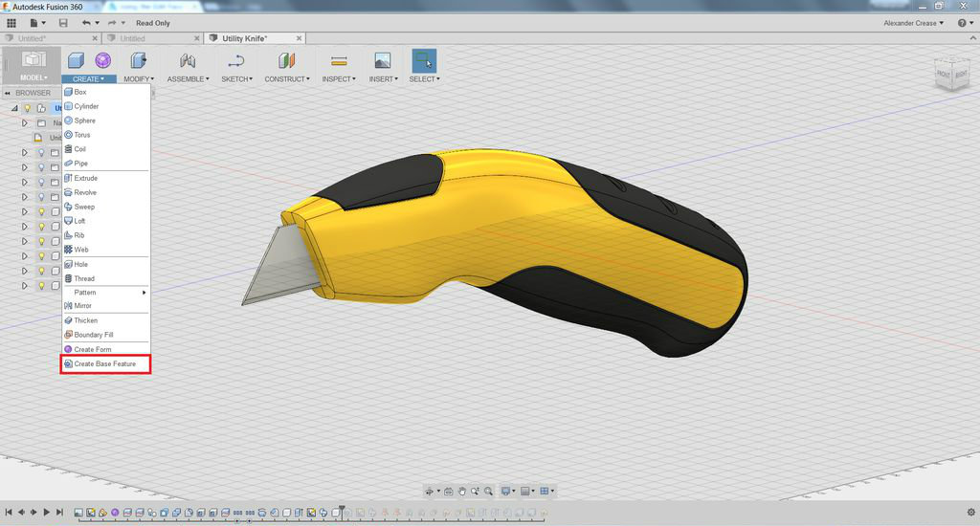Image resolution: width=980 pixels, height=526 pixels.
Task: Open the data panel grid icon
Action: (x=11, y=23)
